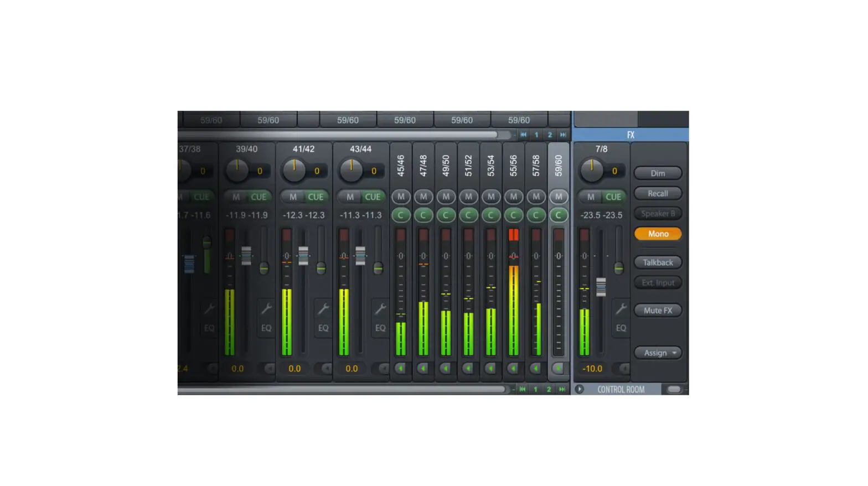Viewport: 868px width, 486px height.
Task: Open EQ panel on channel 41/42
Action: click(323, 328)
